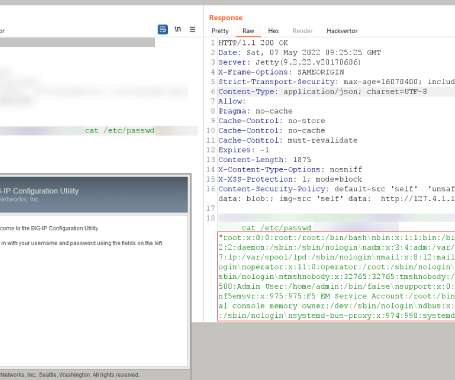Click the operator:x:11:0 output line
This screenshot has height=380, width=455.
click(x=337, y=267)
